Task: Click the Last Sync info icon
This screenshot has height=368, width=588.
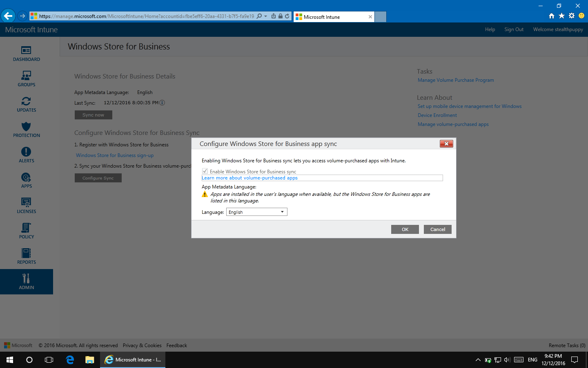Action: click(162, 103)
